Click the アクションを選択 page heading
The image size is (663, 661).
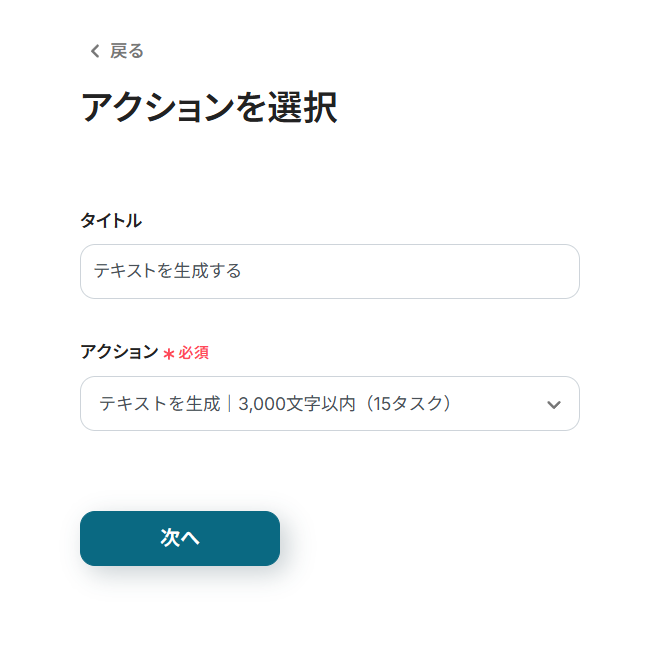coord(208,108)
